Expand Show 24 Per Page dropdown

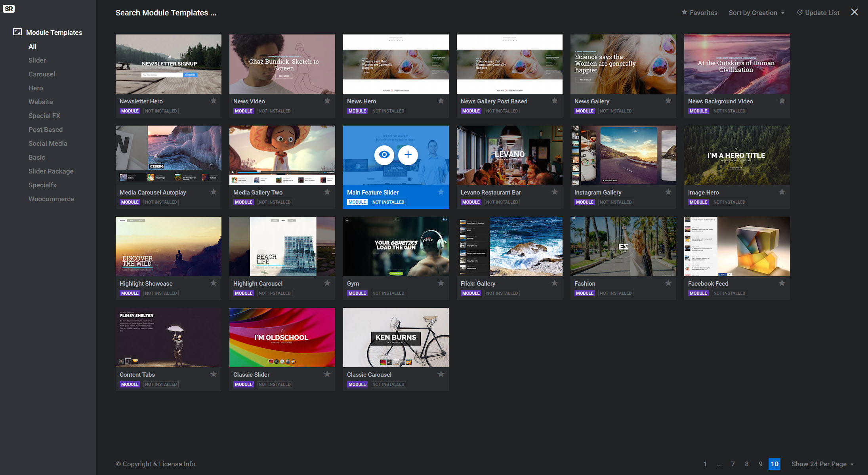pyautogui.click(x=822, y=464)
